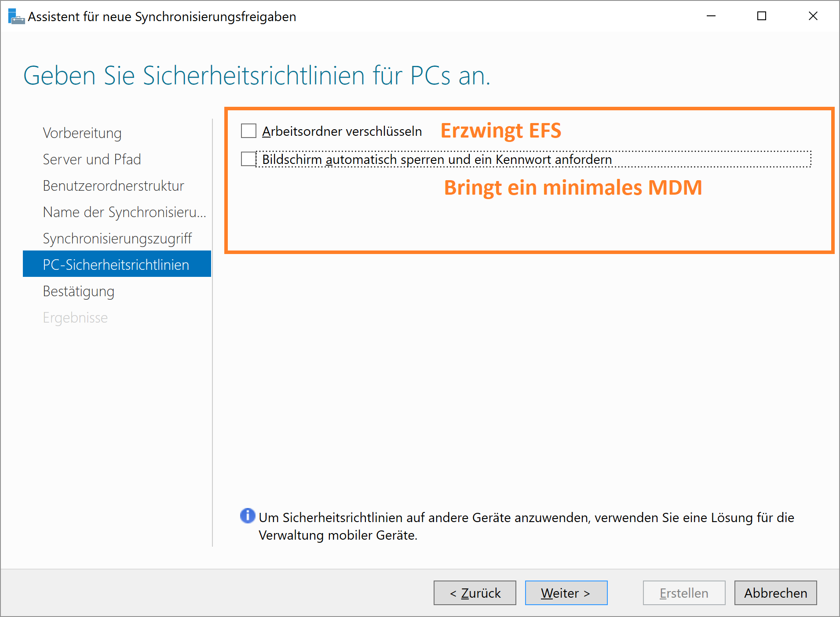Viewport: 840px width, 617px height.
Task: Switch to the Synchronisierungszugriff step
Action: 117,238
